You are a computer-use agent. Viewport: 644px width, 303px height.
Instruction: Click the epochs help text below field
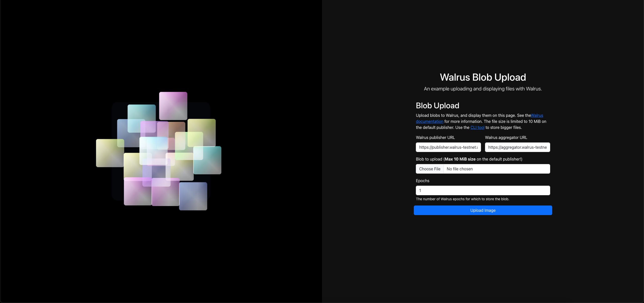pyautogui.click(x=462, y=199)
